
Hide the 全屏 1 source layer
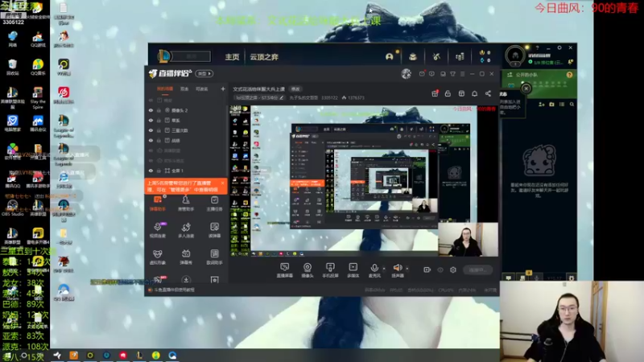click(151, 171)
